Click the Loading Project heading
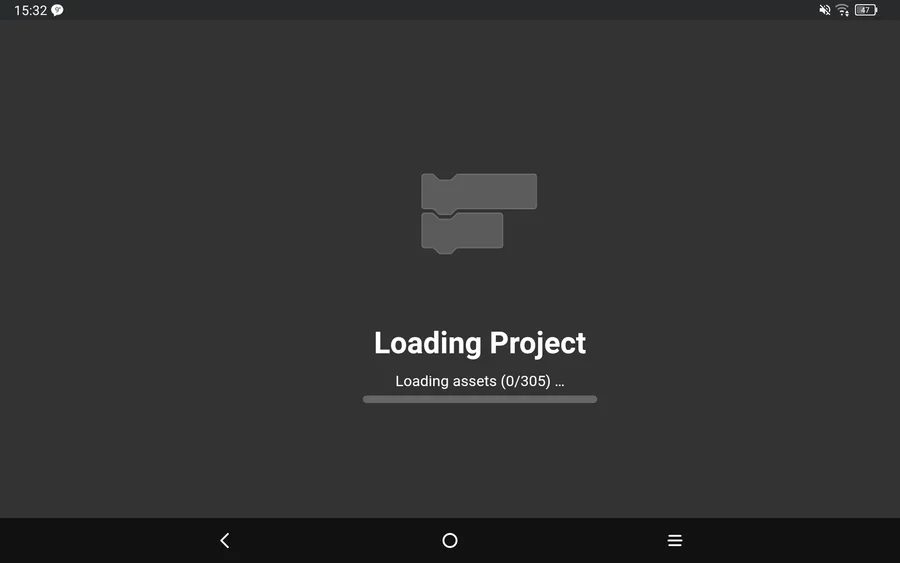Image resolution: width=900 pixels, height=563 pixels. pyautogui.click(x=480, y=343)
